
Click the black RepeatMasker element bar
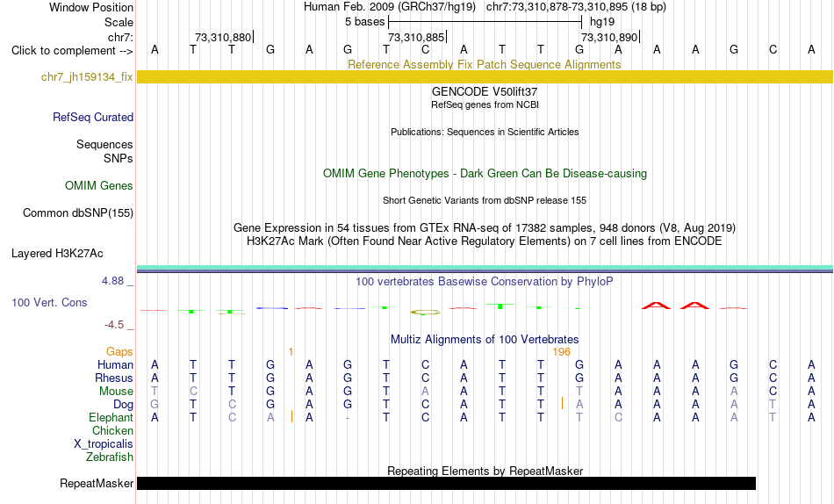tap(446, 483)
